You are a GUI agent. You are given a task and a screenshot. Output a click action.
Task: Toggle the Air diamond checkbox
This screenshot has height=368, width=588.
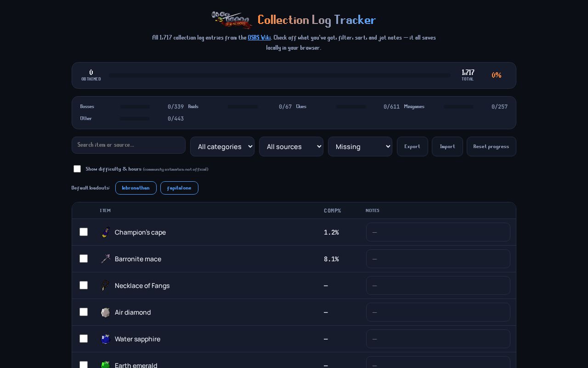[x=84, y=312]
